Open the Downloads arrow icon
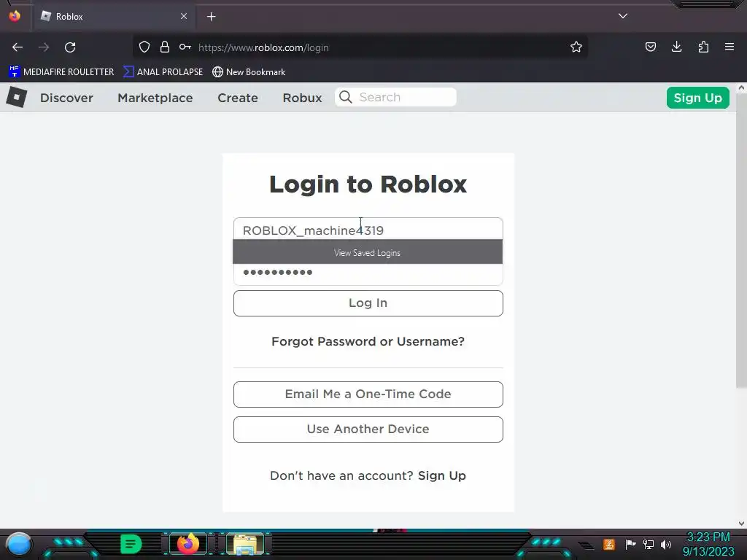747x560 pixels. (676, 47)
